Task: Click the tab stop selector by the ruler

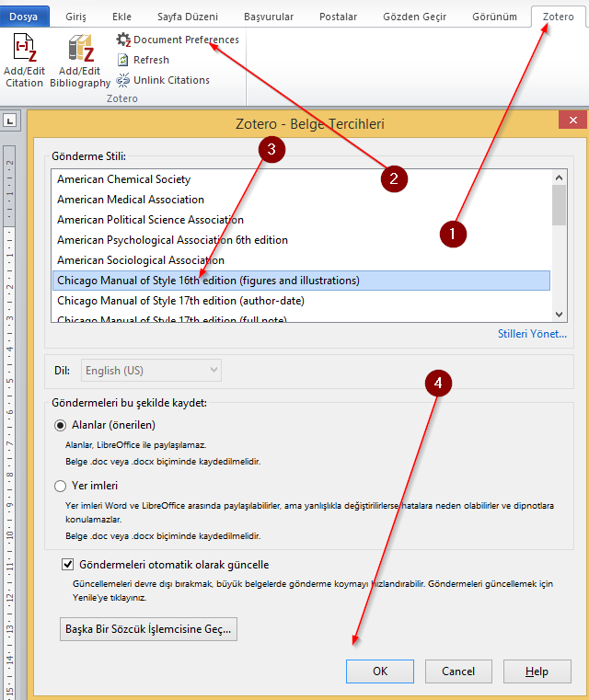Action: pyautogui.click(x=10, y=120)
